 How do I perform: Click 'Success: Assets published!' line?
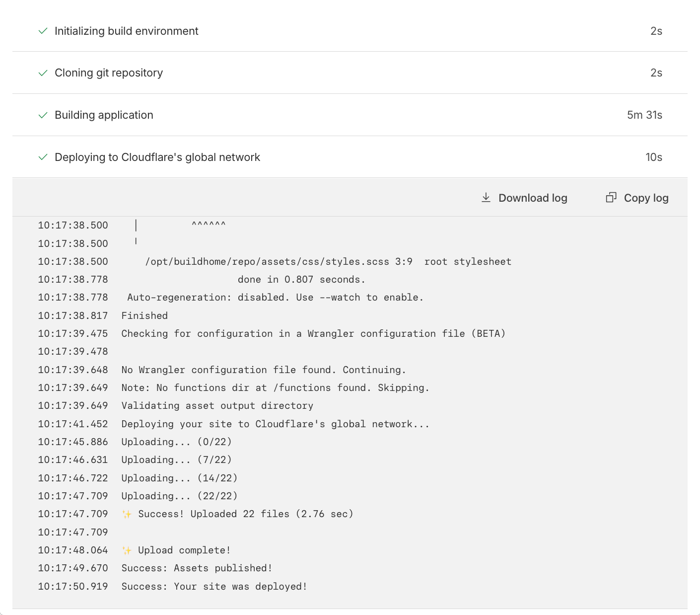click(x=197, y=568)
